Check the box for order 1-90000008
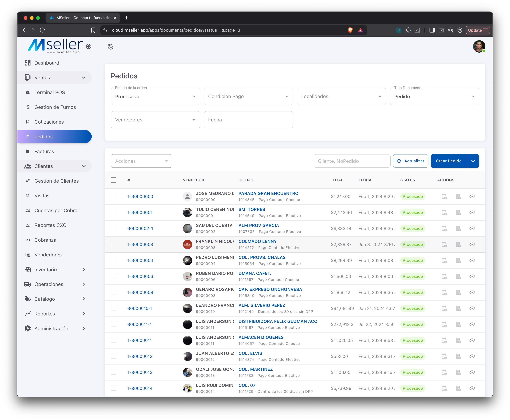The image size is (510, 420). 114,292
